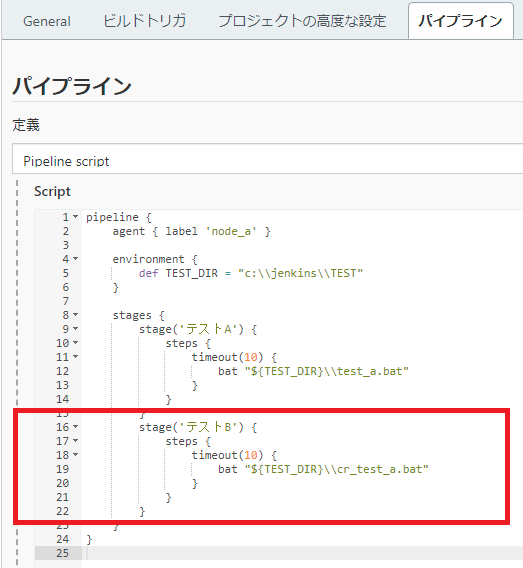The height and width of the screenshot is (568, 523).
Task: Click the closing brace on line 24
Action: click(89, 540)
